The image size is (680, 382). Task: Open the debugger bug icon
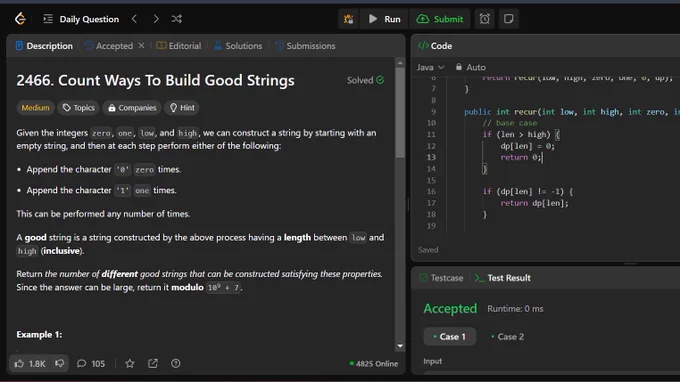(x=348, y=19)
